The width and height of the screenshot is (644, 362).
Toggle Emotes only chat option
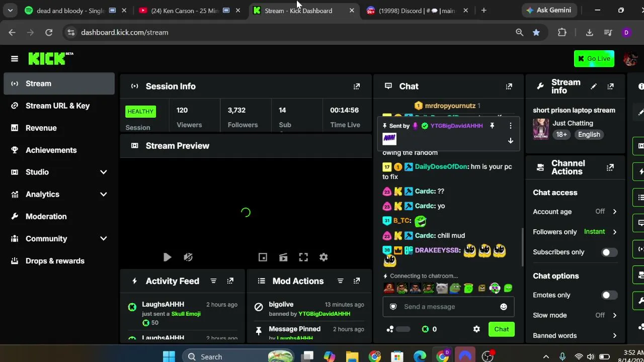click(609, 296)
